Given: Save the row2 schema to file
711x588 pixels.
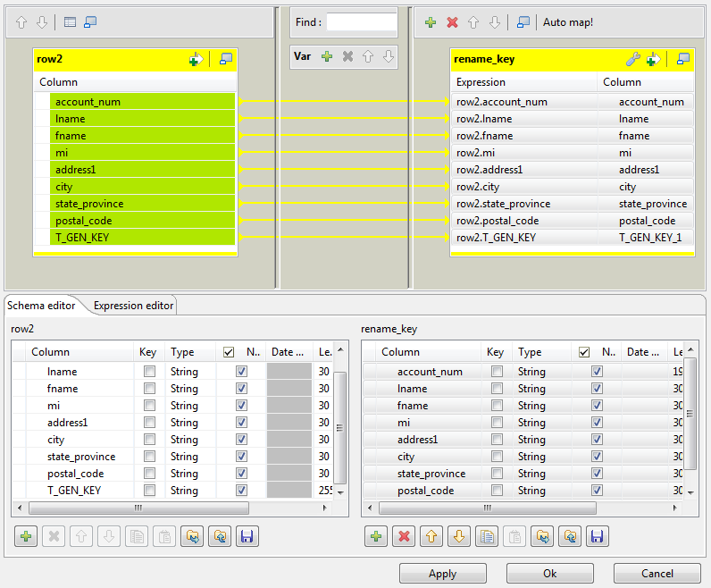Looking at the screenshot, I should point(247,536).
